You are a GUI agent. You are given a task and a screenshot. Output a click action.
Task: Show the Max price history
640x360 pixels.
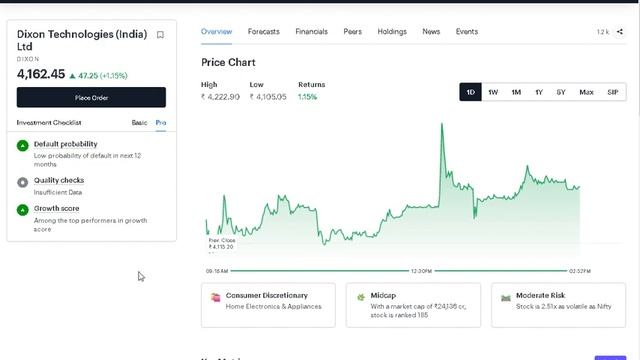[586, 92]
